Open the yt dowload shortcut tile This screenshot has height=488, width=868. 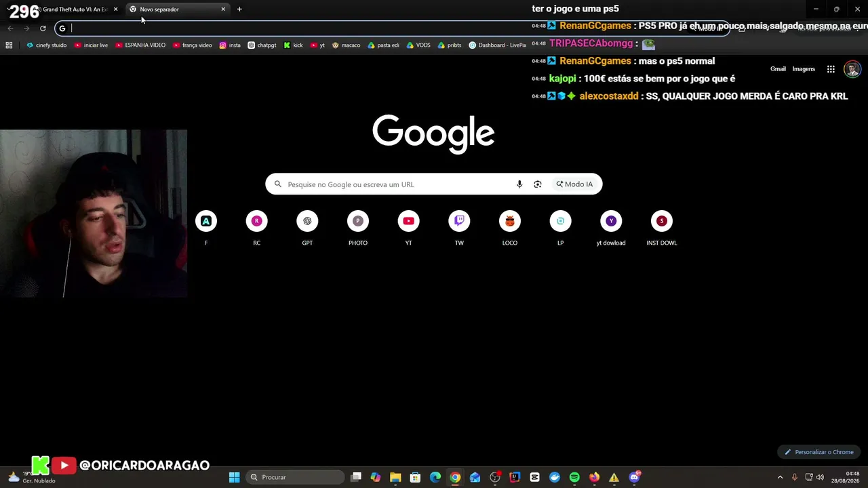pos(611,228)
